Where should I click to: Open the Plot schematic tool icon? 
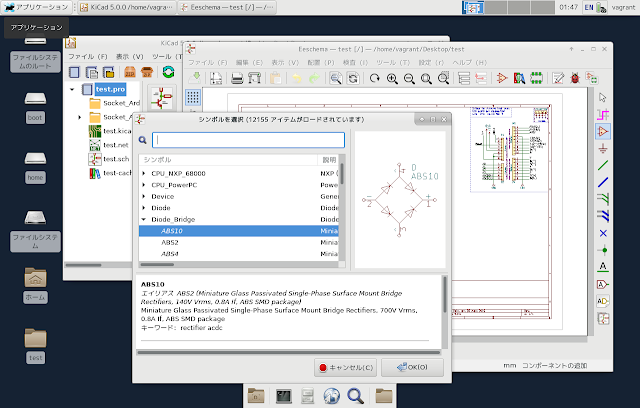[254, 78]
